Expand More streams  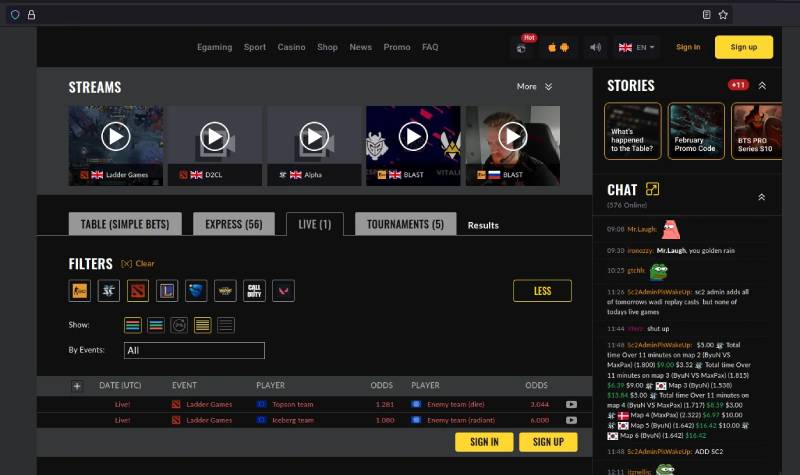(534, 87)
